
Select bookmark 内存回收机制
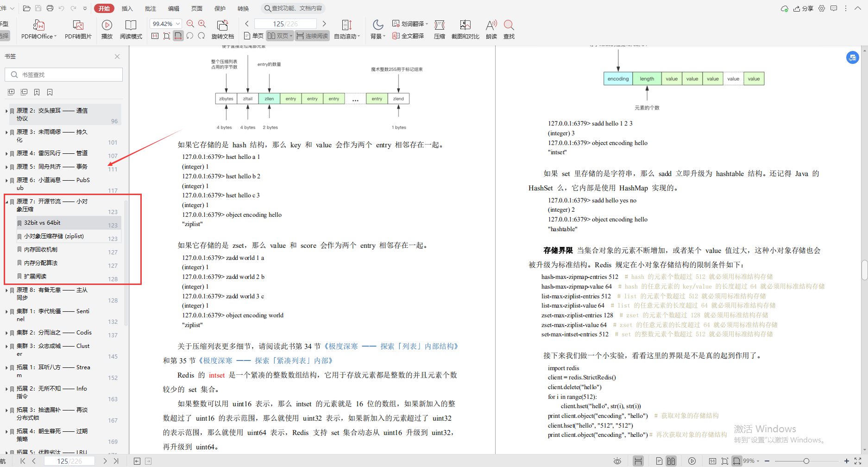point(69,250)
